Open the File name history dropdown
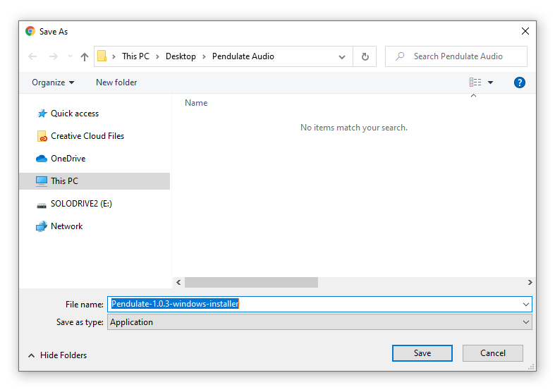 526,305
